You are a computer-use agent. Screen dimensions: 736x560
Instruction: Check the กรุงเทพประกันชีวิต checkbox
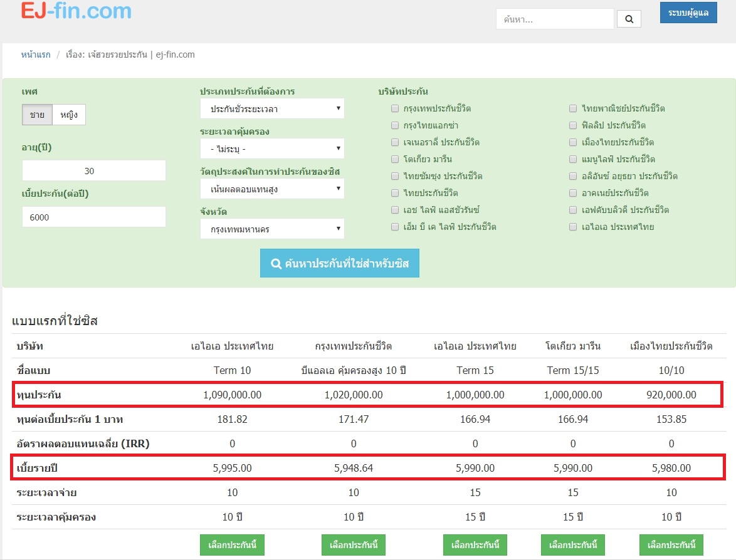pos(395,108)
